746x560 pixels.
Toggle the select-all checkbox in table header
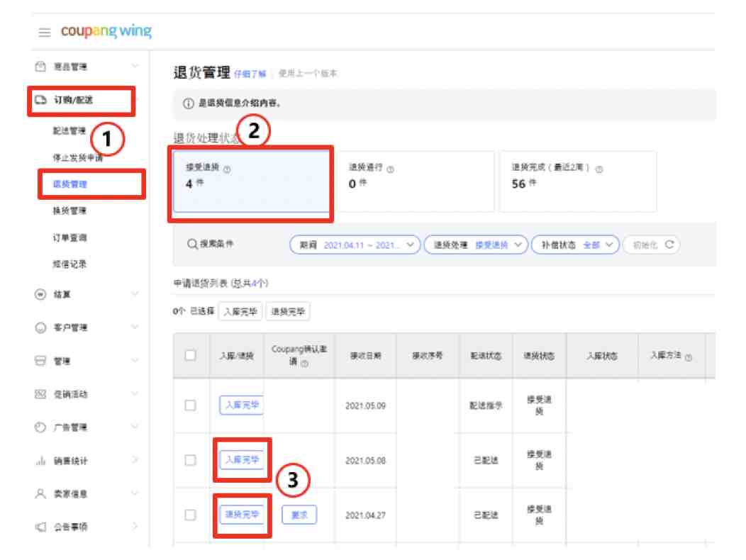190,355
